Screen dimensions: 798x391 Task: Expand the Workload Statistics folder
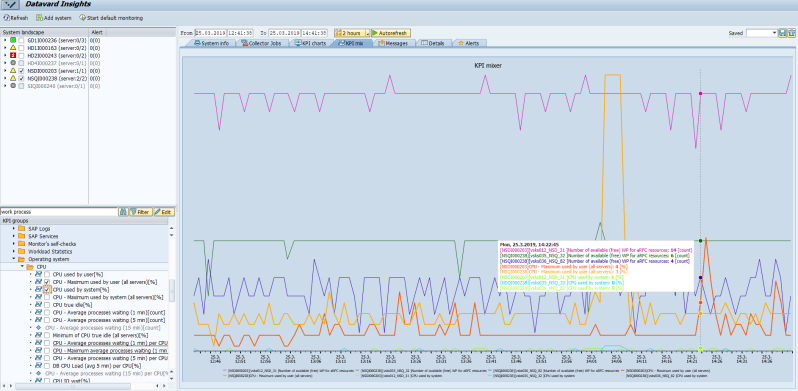pyautogui.click(x=14, y=252)
